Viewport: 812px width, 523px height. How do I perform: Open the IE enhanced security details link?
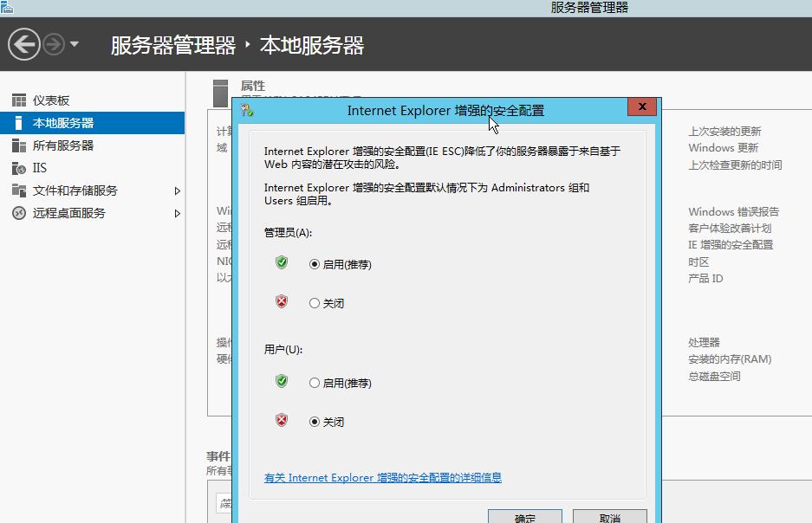coord(383,477)
